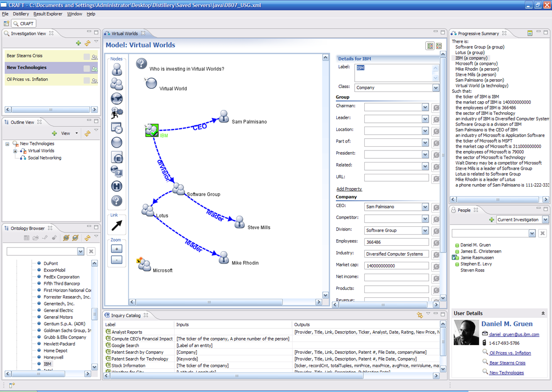Select the question mark node tool

117,201
